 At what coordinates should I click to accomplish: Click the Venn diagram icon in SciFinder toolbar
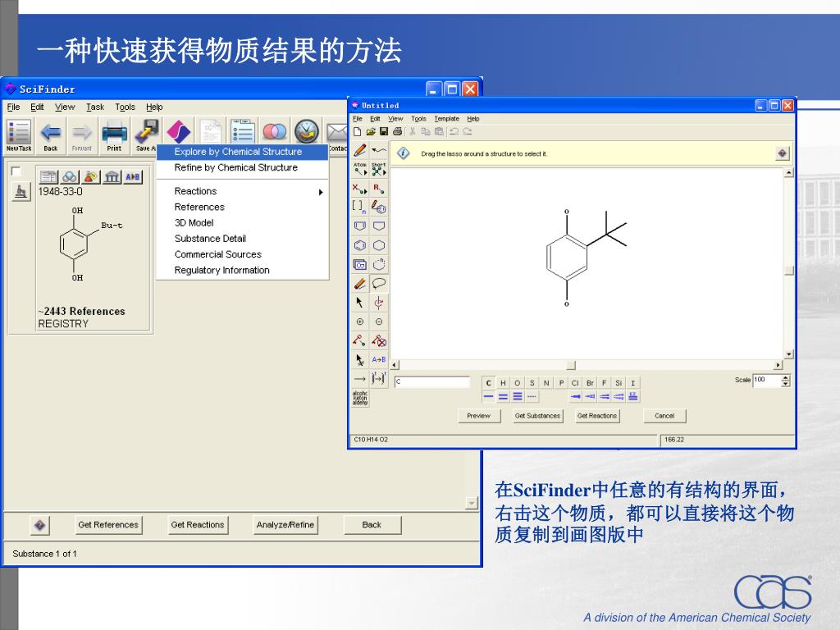(274, 132)
